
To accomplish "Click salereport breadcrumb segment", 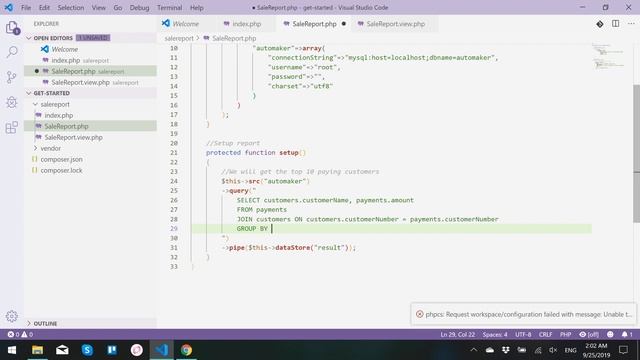I will coord(179,38).
